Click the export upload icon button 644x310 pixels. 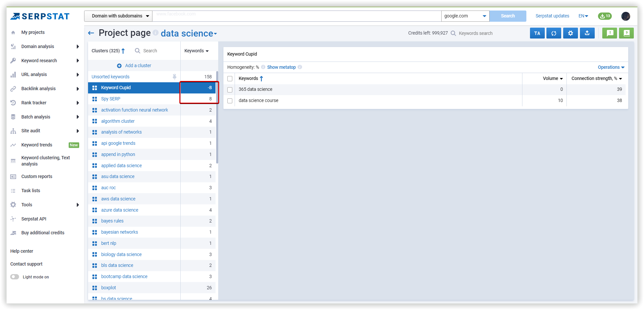point(587,33)
